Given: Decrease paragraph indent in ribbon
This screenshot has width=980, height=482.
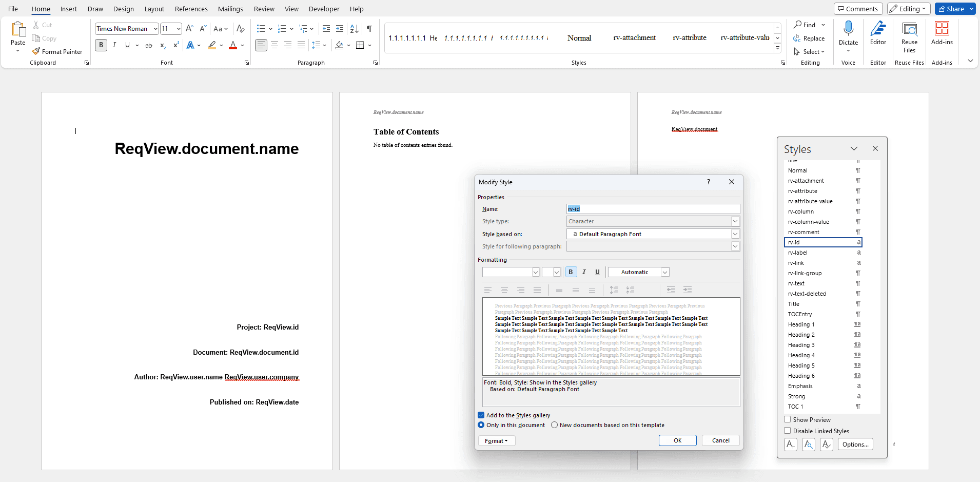Looking at the screenshot, I should pyautogui.click(x=326, y=29).
